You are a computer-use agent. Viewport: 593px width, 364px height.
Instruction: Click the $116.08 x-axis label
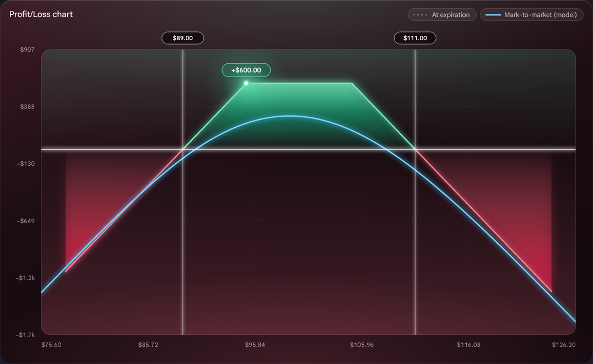tap(468, 345)
